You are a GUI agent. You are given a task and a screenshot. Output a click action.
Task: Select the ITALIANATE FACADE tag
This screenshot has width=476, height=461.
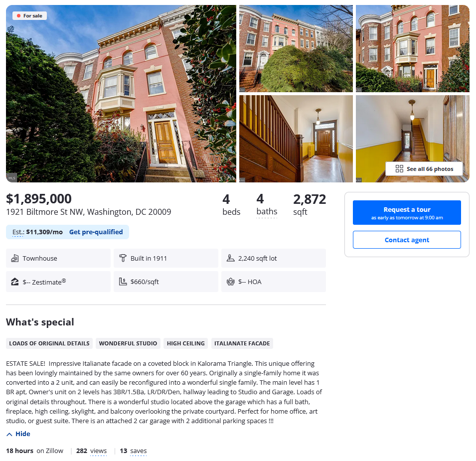(x=242, y=343)
